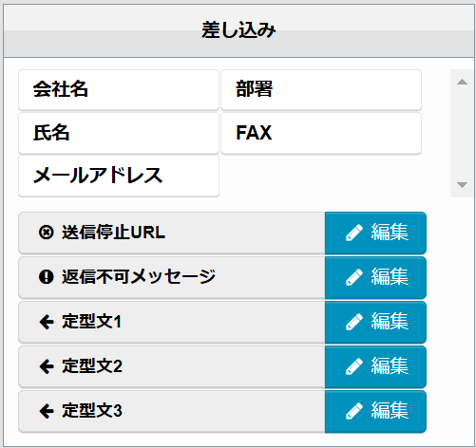The width and height of the screenshot is (476, 448).
Task: Click the 送信停止URL insert button
Action: [x=172, y=233]
